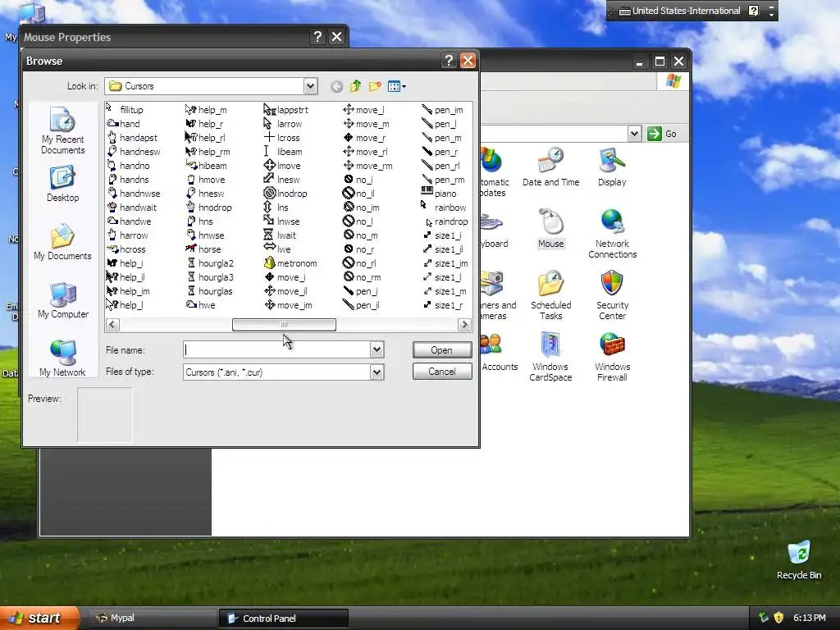The height and width of the screenshot is (630, 840).
Task: Expand the File name dropdown arrow
Action: click(377, 349)
